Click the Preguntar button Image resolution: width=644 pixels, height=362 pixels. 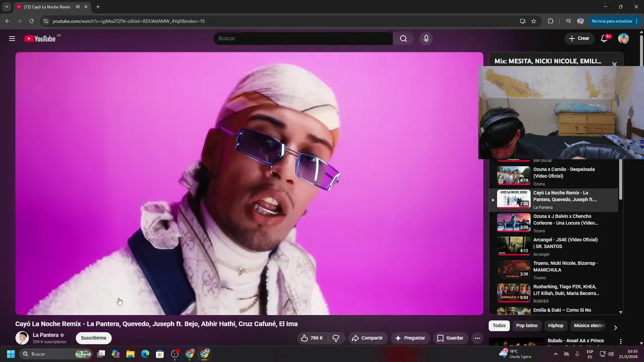pos(410,338)
